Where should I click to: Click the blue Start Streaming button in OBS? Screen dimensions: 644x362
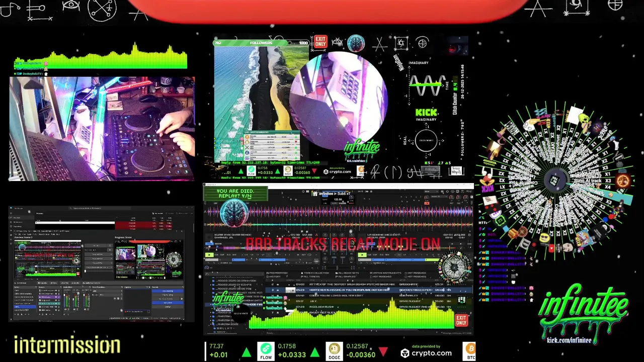click(x=168, y=291)
